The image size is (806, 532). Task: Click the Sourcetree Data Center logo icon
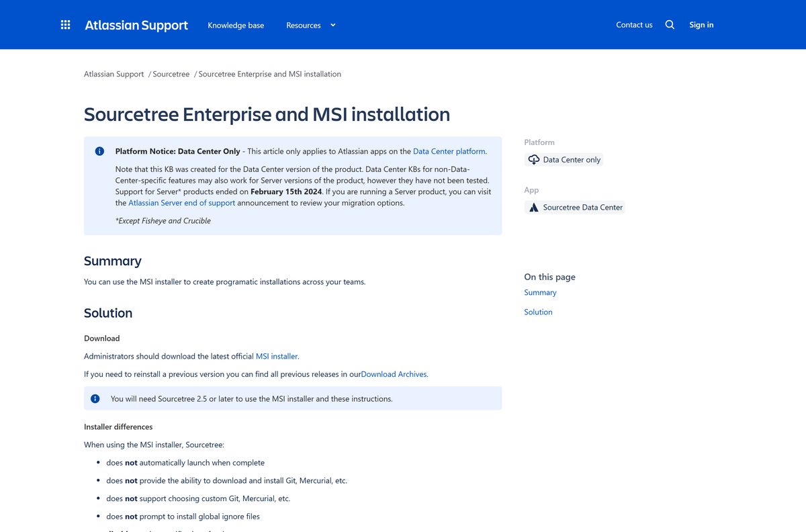pos(534,208)
